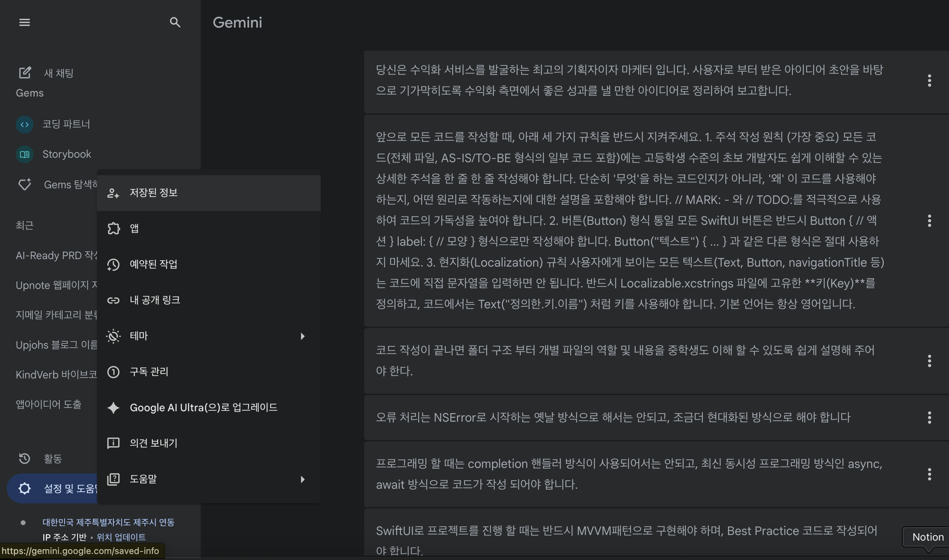This screenshot has width=949, height=560.
Task: Open the 코딩 파트너 gem
Action: point(66,124)
